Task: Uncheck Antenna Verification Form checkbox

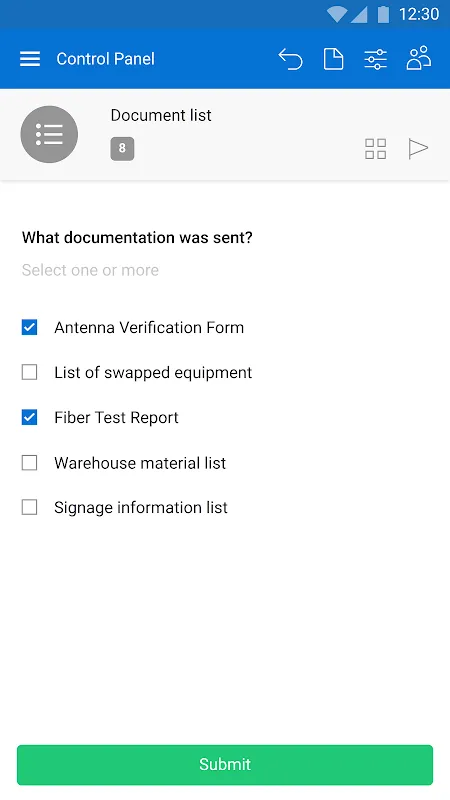Action: pyautogui.click(x=30, y=327)
